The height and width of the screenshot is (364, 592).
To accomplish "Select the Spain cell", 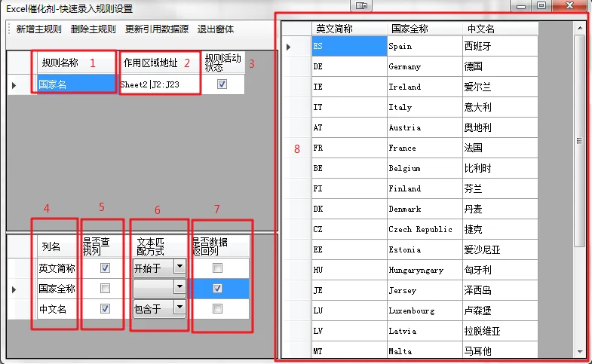I will click(425, 46).
